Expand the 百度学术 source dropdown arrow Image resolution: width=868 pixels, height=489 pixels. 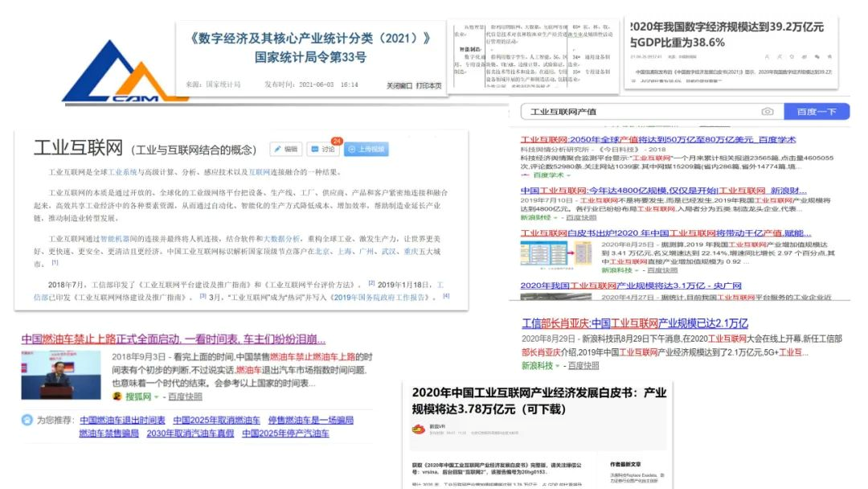point(568,175)
